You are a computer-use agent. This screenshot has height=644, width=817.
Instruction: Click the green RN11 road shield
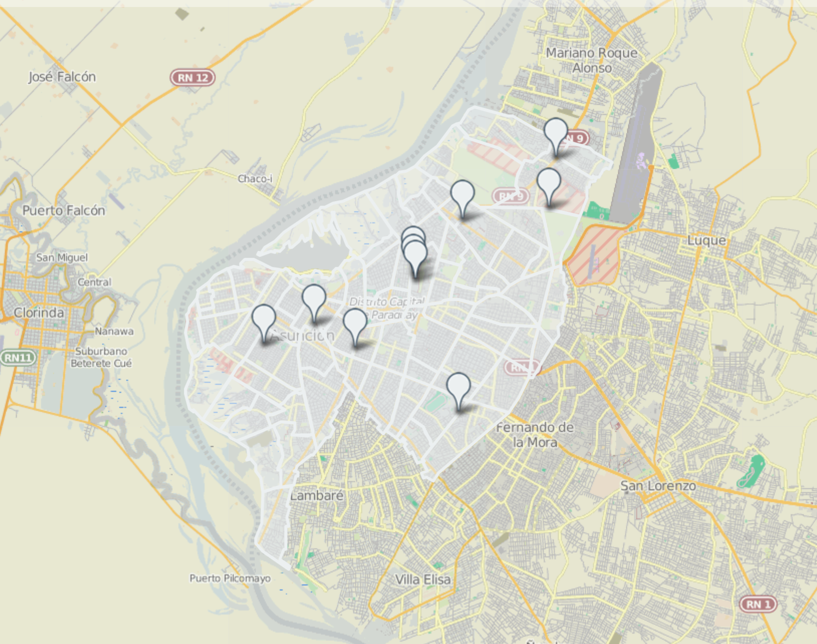pos(19,358)
